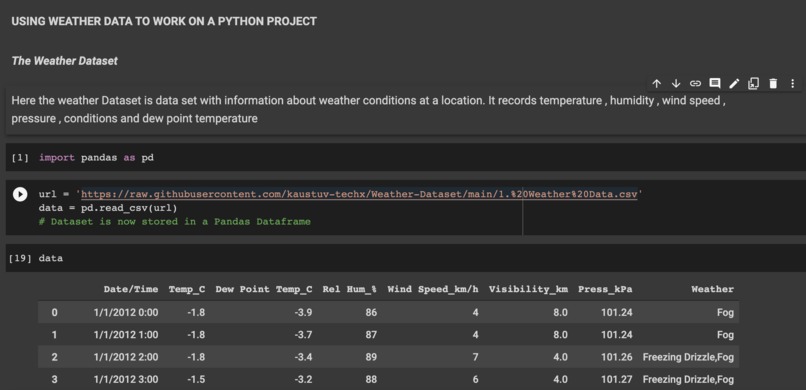Click pressure value 101.26
This screenshot has height=390, width=806.
[x=617, y=357]
